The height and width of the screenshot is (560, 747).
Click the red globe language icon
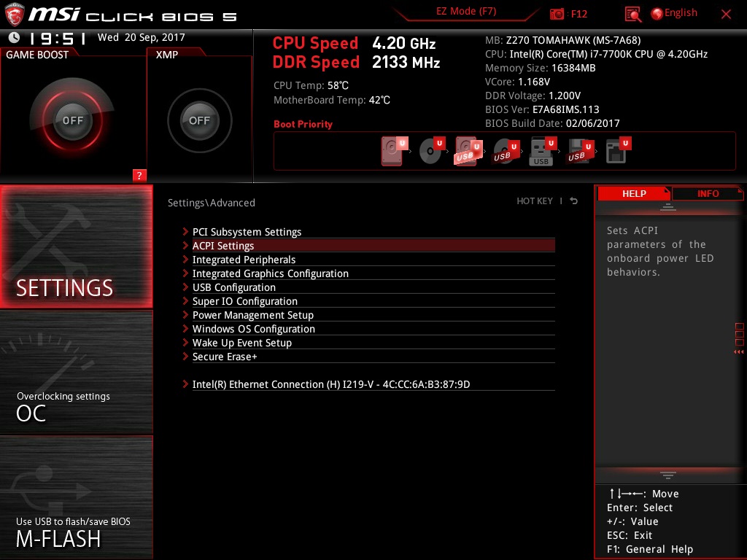click(x=657, y=14)
